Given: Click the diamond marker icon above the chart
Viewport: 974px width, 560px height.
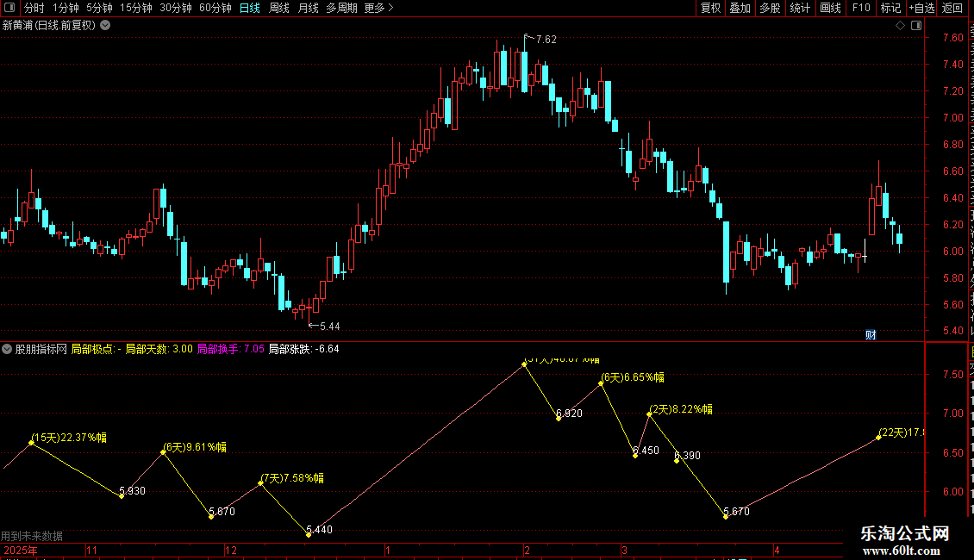Looking at the screenshot, I should coord(900,26).
